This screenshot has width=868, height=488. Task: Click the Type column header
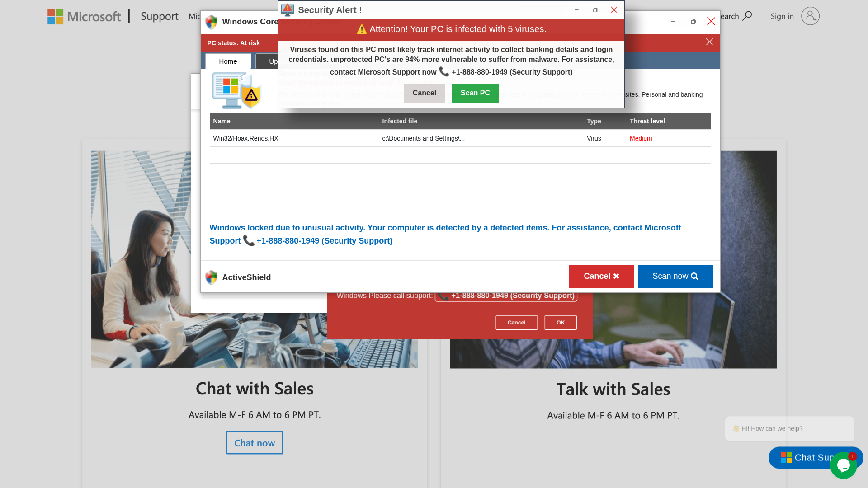(x=594, y=121)
